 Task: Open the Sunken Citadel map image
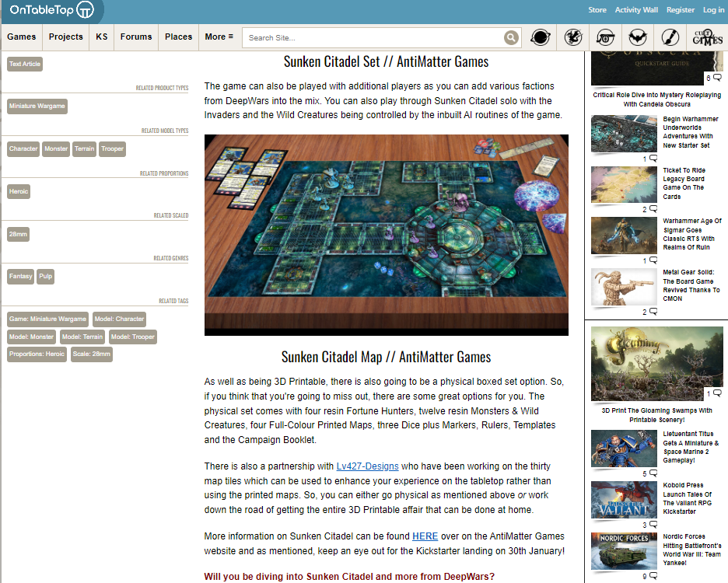pos(387,235)
